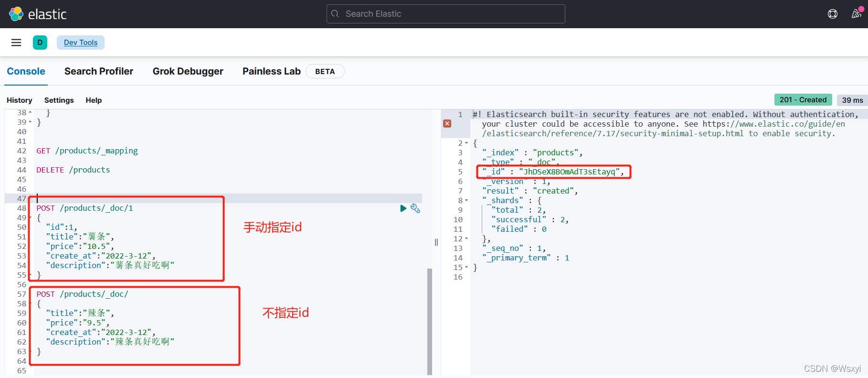
Task: Open the History menu
Action: (x=20, y=100)
